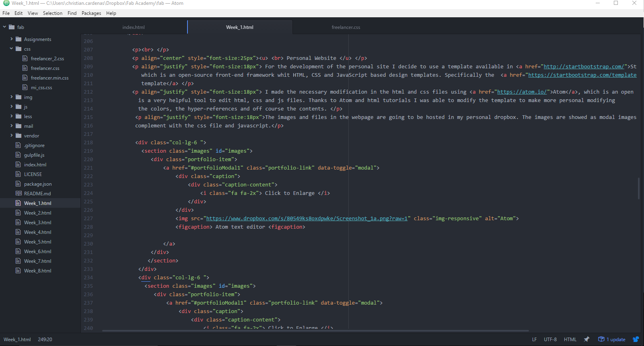Screen dimensions: 644x346
Task: Click the squirrel icon in status bar
Action: (x=636, y=340)
